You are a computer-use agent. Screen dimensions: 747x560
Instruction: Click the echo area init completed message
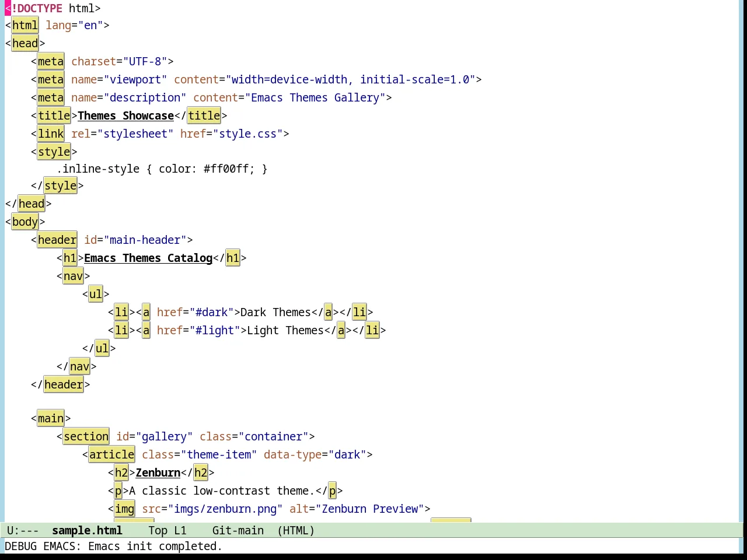click(x=113, y=546)
